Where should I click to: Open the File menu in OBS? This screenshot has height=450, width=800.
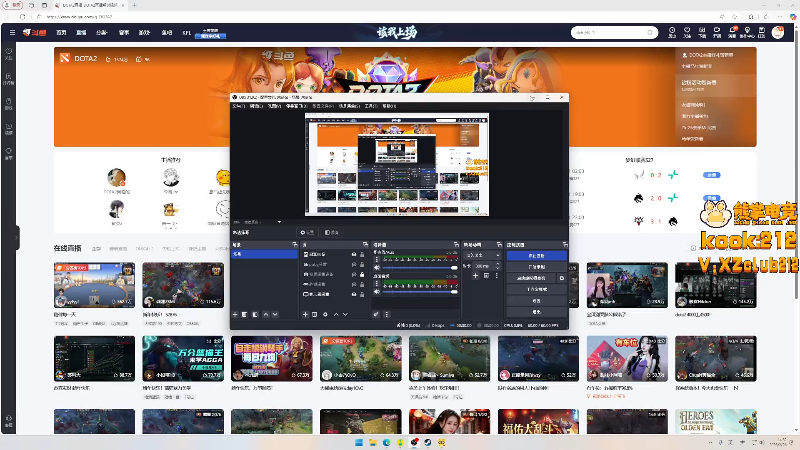coord(239,106)
